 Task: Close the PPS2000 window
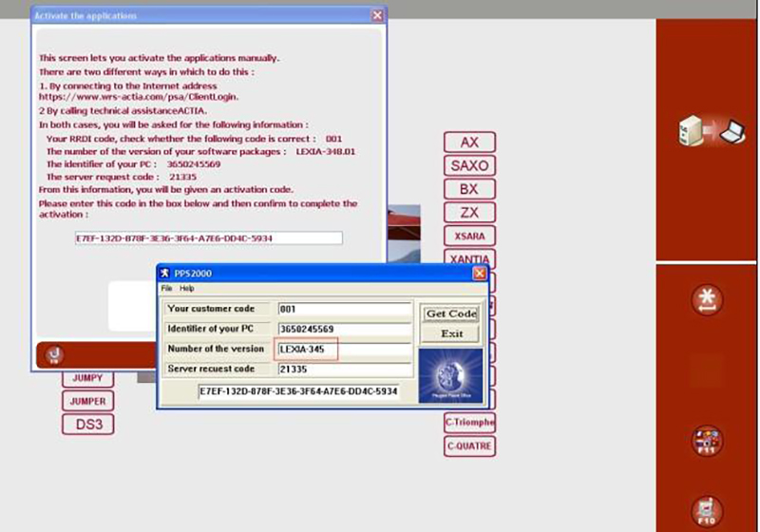[x=480, y=274]
